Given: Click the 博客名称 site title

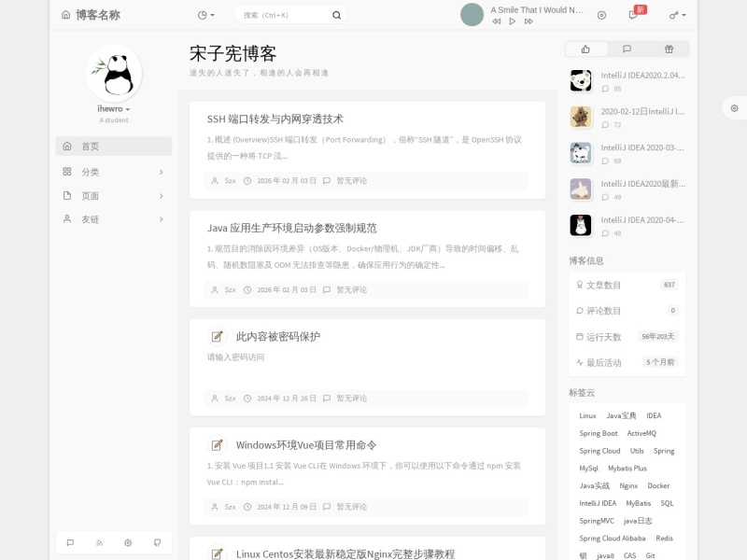Looking at the screenshot, I should (x=98, y=15).
